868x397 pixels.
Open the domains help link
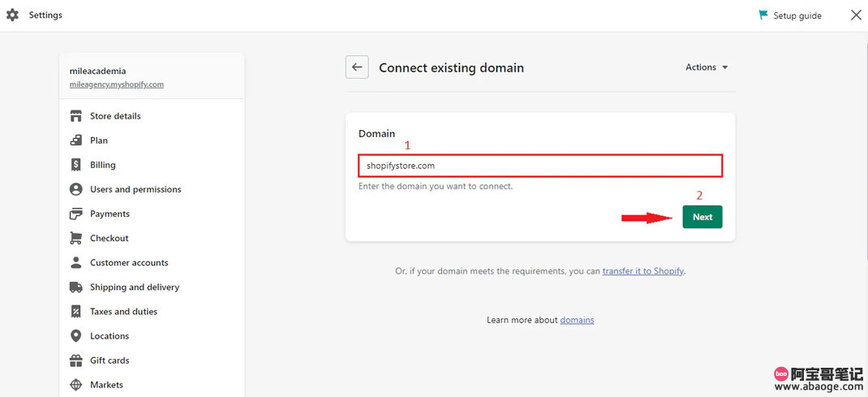point(577,320)
